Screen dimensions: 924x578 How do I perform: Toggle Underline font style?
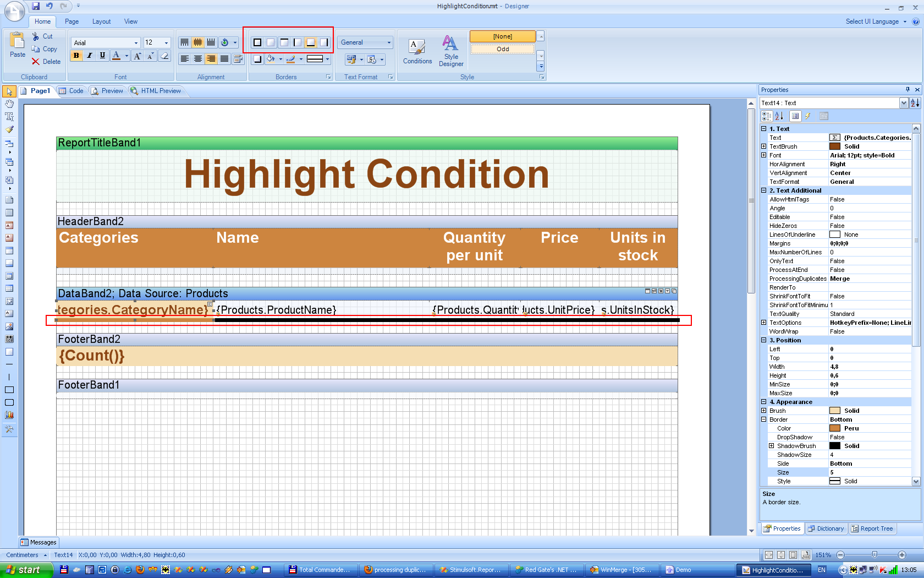click(x=102, y=56)
